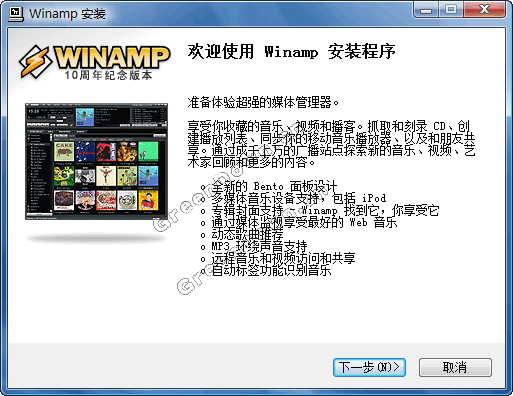Click the MP3 环绕声音支持 bullet item
Screen dimensions: 513x396
click(259, 247)
